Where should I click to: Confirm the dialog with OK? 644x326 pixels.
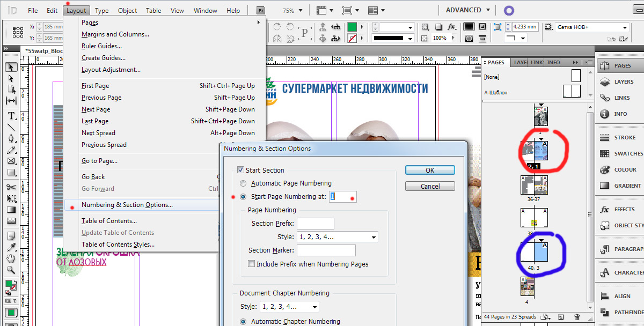(430, 170)
